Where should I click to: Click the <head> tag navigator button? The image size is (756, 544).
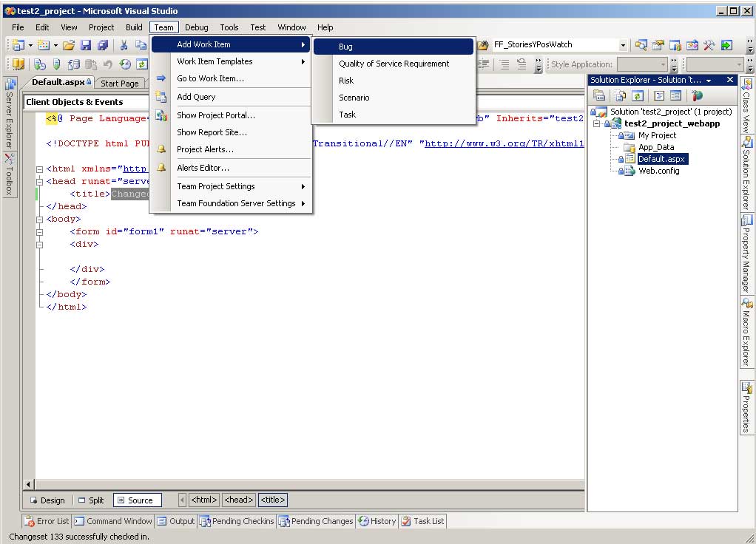[239, 500]
